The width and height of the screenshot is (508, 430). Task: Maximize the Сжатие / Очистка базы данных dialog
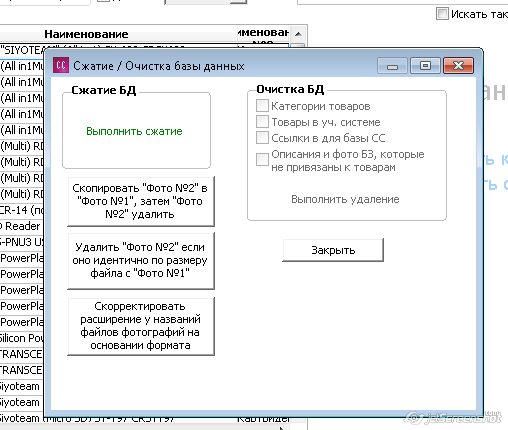(425, 65)
